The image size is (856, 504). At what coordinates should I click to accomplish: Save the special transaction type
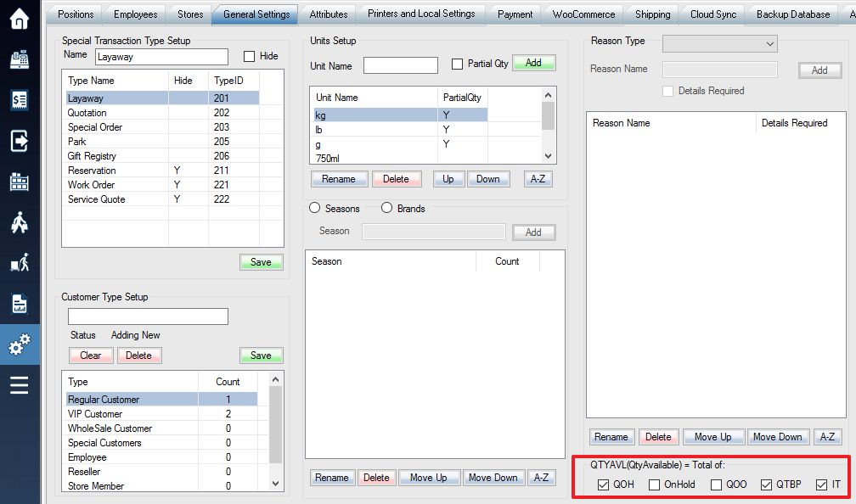pyautogui.click(x=261, y=262)
